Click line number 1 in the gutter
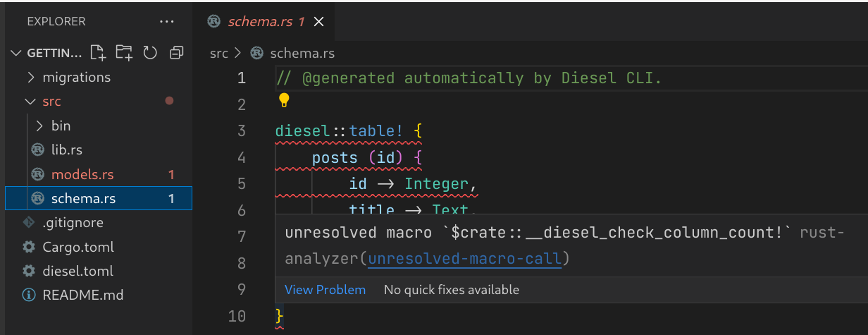Viewport: 868px width, 335px height. pyautogui.click(x=242, y=78)
